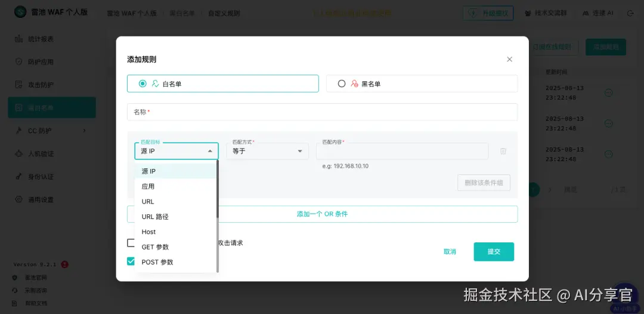Screen dimensions: 644x314
Task: Choose POST 参数 from the dropdown list
Action: [175, 262]
